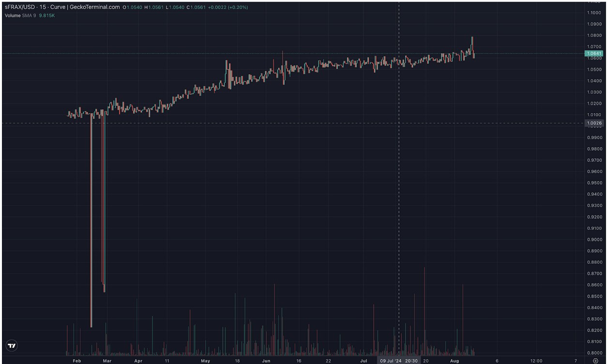Open chart settings gear on time axis
Viewport: 607px width, 364px height.
(595, 361)
